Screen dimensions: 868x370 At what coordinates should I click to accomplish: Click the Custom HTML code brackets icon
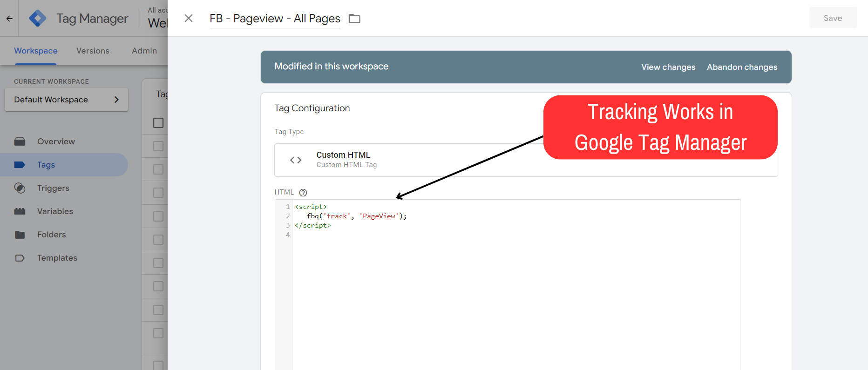[x=296, y=160]
